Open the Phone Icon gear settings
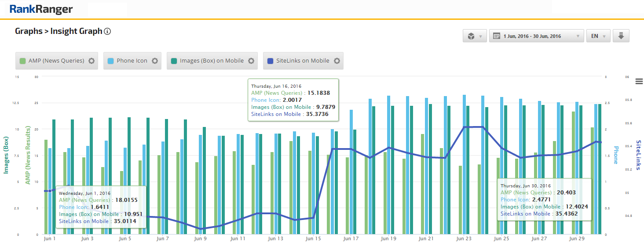The height and width of the screenshot is (242, 644). pyautogui.click(x=155, y=61)
